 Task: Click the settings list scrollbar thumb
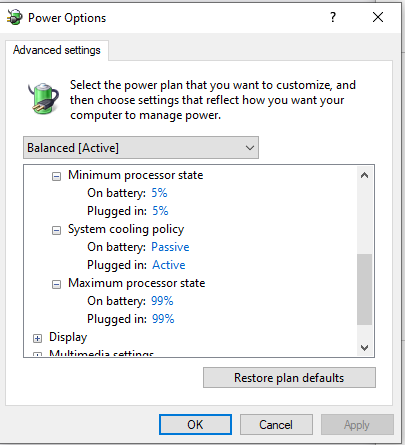pos(364,289)
